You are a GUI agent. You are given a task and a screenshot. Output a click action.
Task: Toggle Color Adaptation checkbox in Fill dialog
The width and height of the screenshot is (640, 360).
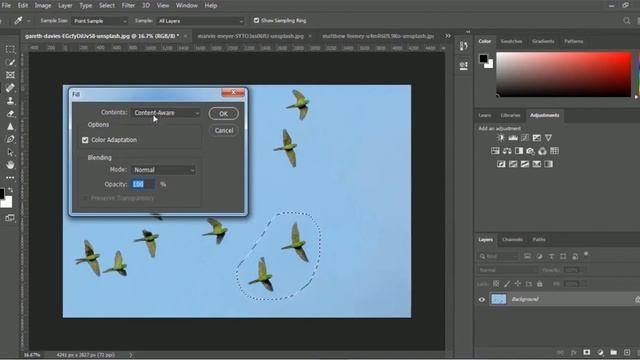[x=85, y=140]
